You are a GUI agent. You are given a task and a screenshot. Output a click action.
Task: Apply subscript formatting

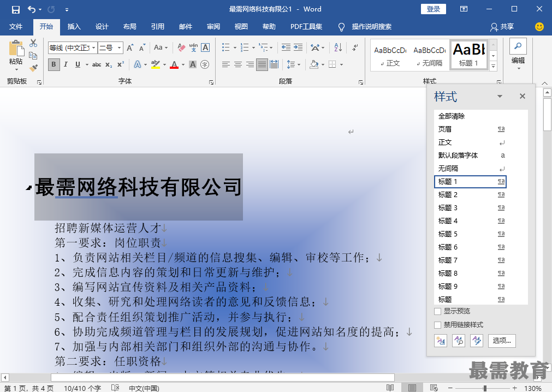(109, 64)
